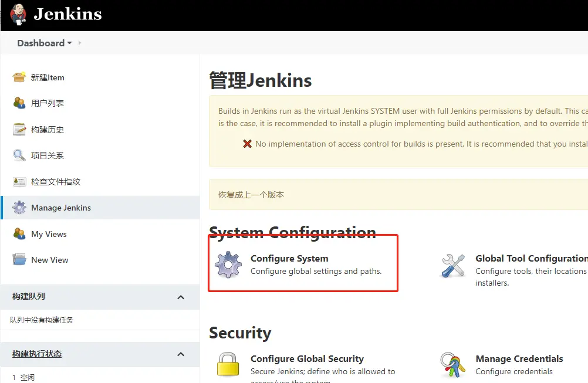This screenshot has width=588, height=383.
Task: Open My Views from the sidebar
Action: click(49, 234)
